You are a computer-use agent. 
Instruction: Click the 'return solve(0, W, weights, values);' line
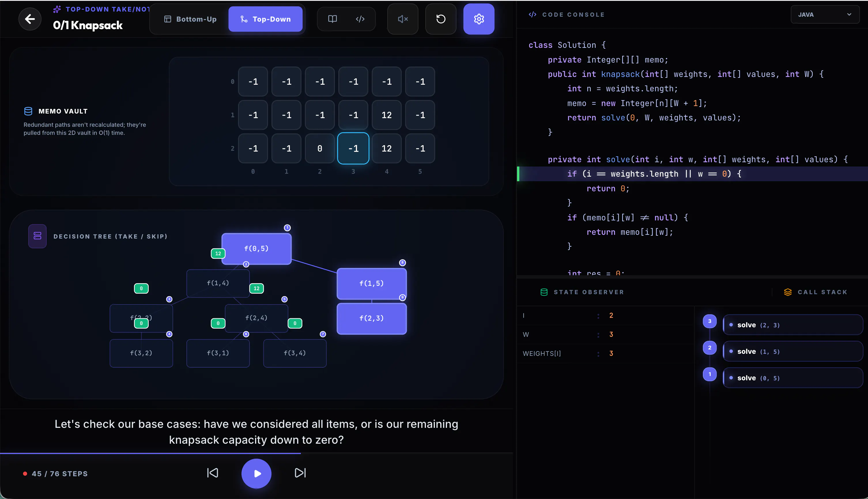point(654,118)
